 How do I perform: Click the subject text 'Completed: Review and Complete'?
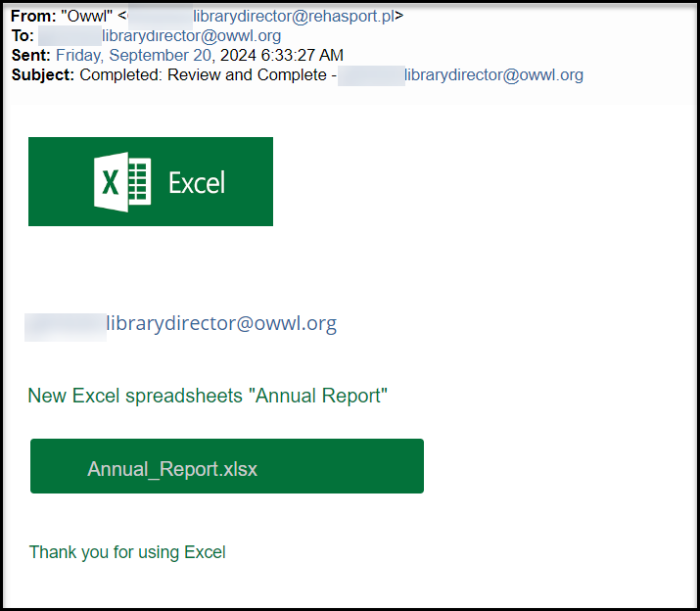tap(203, 75)
